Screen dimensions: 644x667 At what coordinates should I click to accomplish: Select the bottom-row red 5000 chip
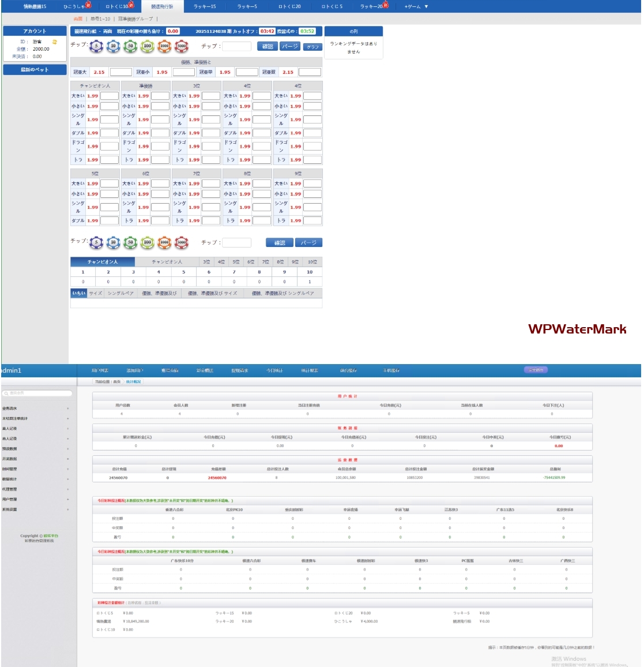(x=182, y=243)
